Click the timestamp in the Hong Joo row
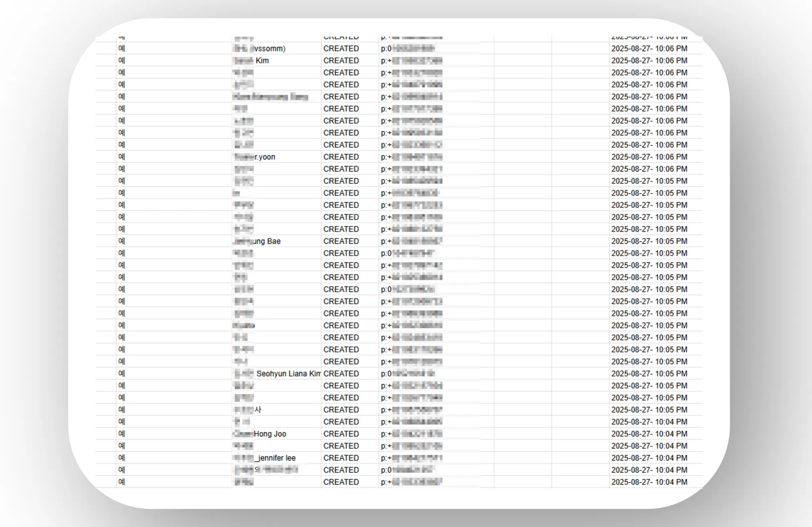This screenshot has height=527, width=812. [x=649, y=434]
